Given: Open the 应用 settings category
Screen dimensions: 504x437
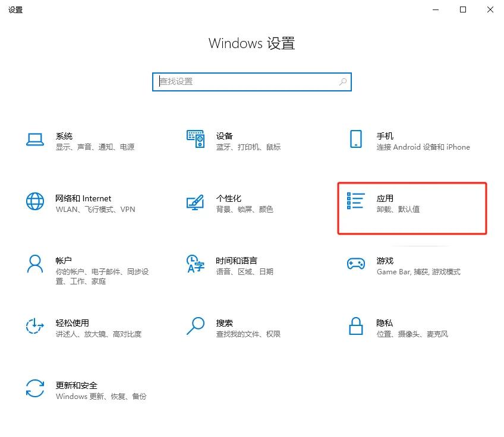Looking at the screenshot, I should (412, 208).
